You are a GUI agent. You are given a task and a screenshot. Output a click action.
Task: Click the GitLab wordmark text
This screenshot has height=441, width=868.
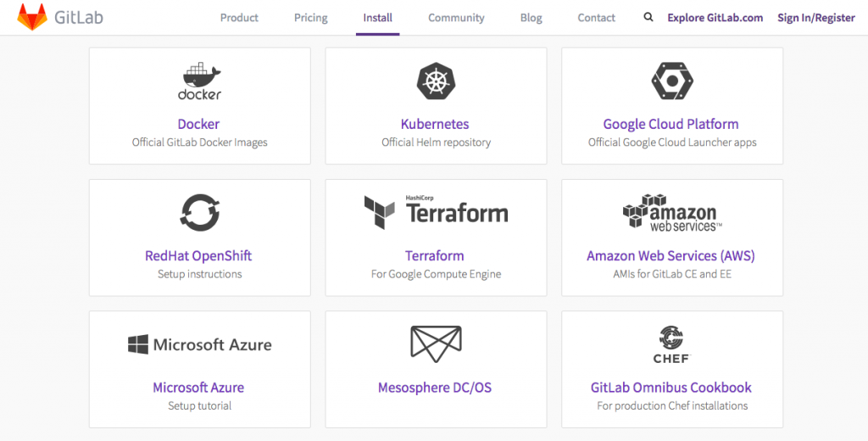click(x=79, y=18)
